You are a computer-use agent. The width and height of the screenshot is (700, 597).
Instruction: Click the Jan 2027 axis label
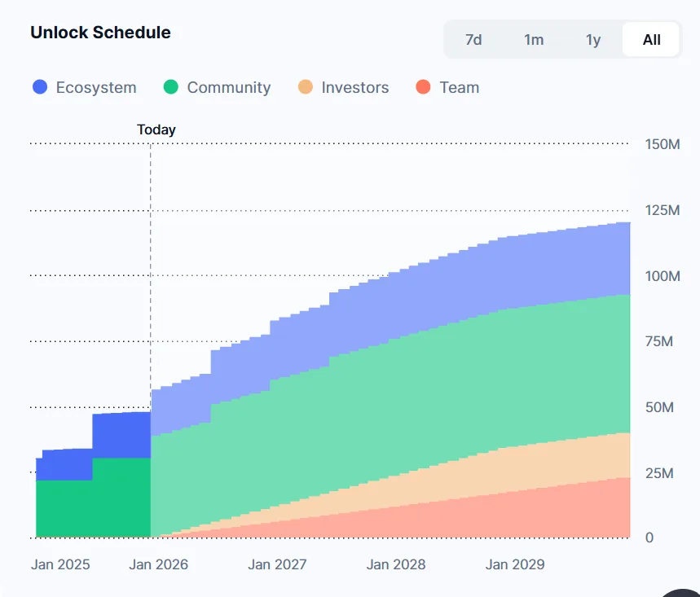pyautogui.click(x=277, y=564)
